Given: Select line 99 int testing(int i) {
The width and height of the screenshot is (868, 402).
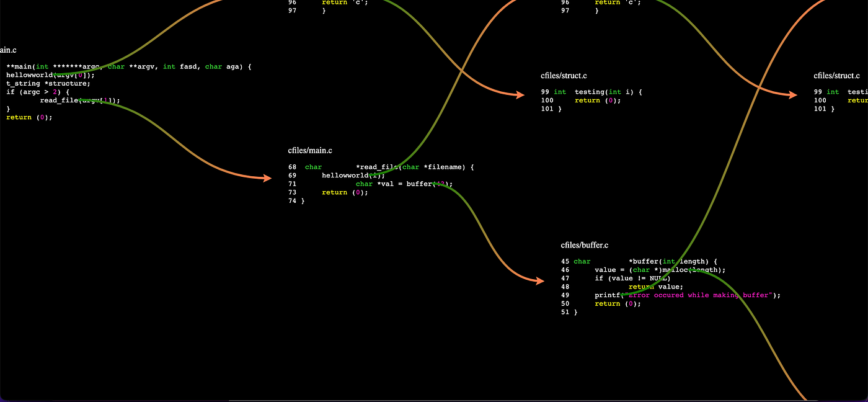Looking at the screenshot, I should tap(591, 92).
